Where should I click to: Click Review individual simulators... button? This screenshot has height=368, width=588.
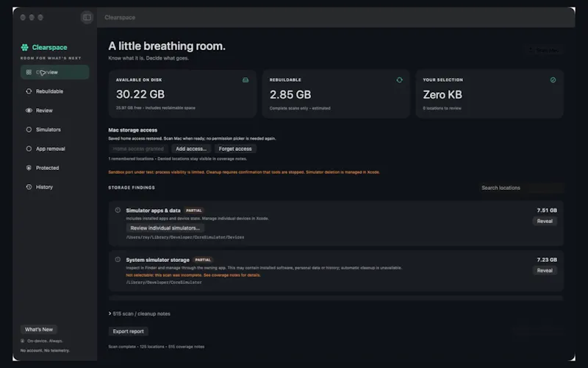(165, 228)
